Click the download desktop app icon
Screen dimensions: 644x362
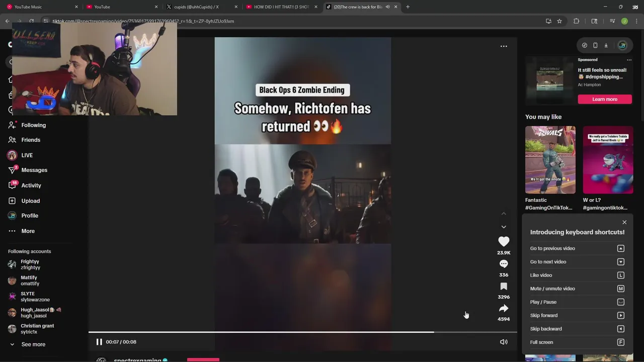point(606,45)
